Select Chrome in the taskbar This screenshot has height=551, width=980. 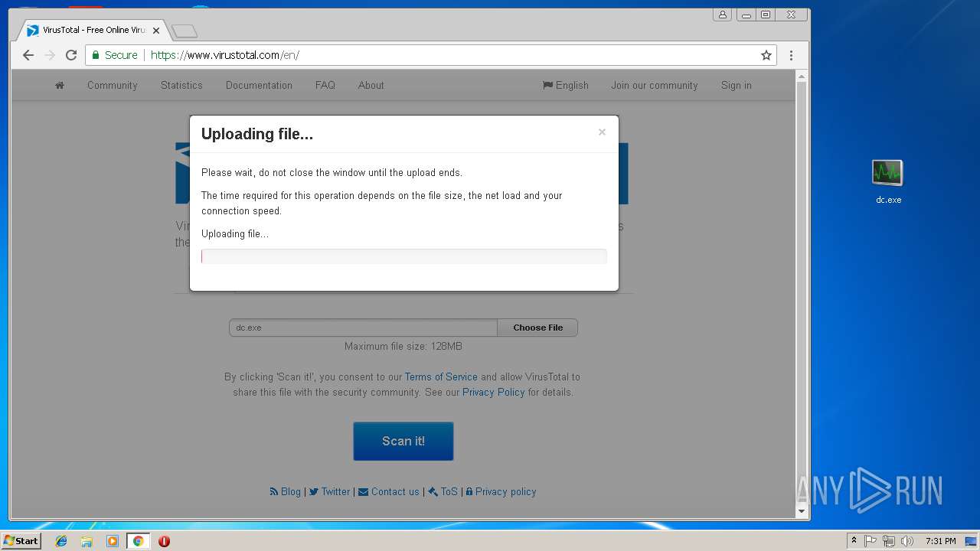[138, 541]
